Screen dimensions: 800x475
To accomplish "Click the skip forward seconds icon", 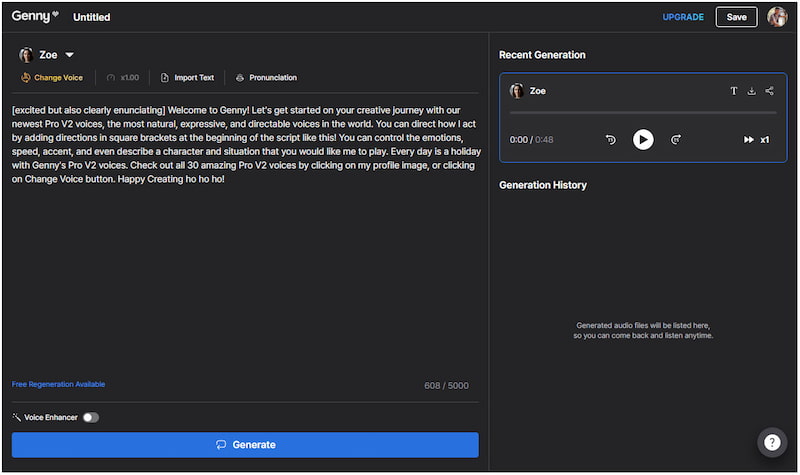I will tap(676, 140).
